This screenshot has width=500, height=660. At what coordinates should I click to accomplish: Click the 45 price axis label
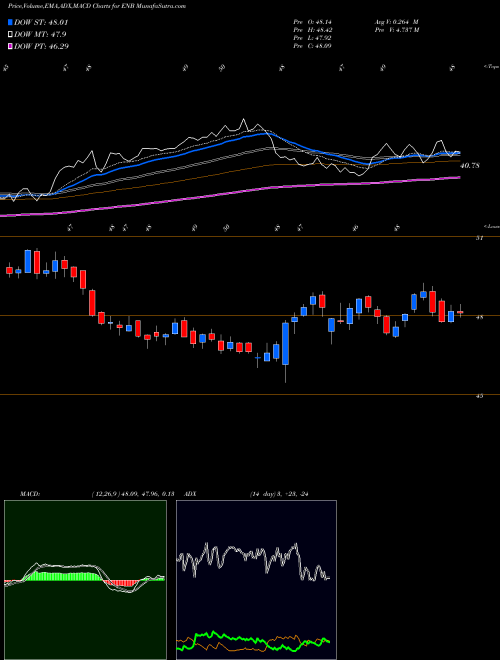coord(480,396)
